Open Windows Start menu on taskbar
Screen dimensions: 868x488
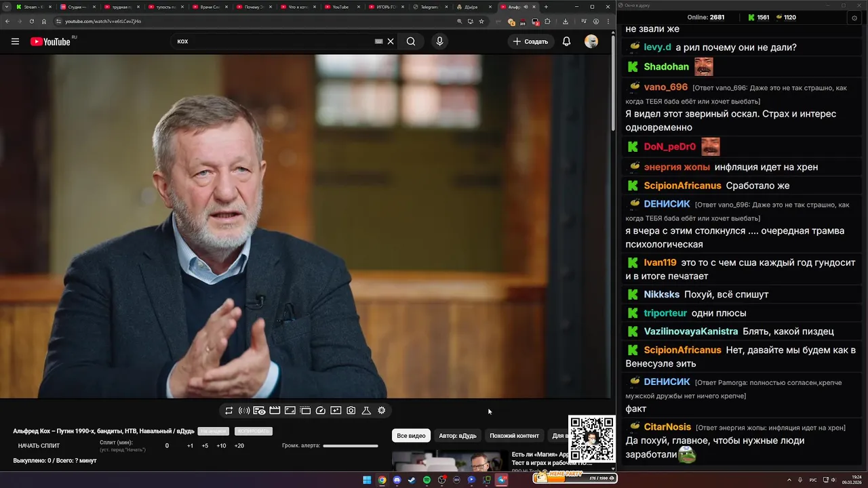click(367, 480)
